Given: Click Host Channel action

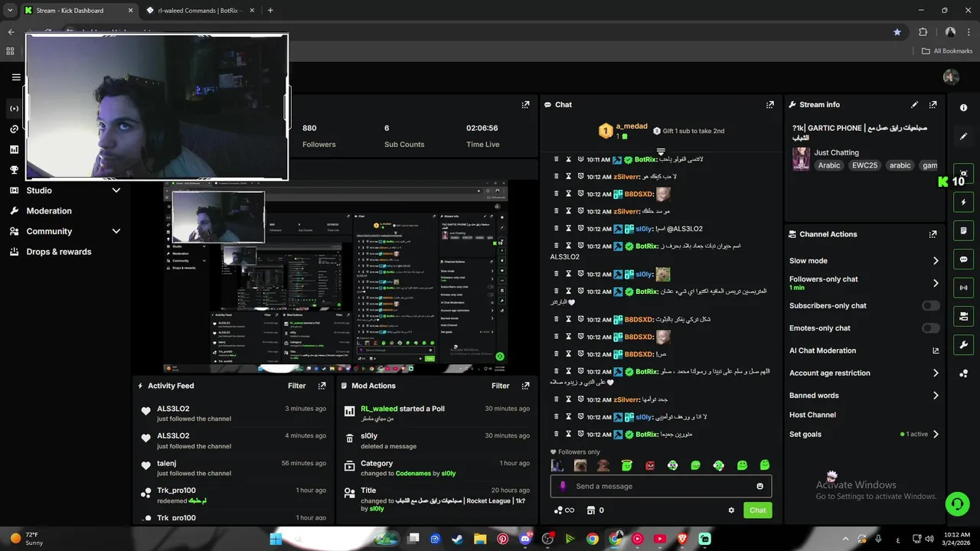Looking at the screenshot, I should (x=812, y=415).
